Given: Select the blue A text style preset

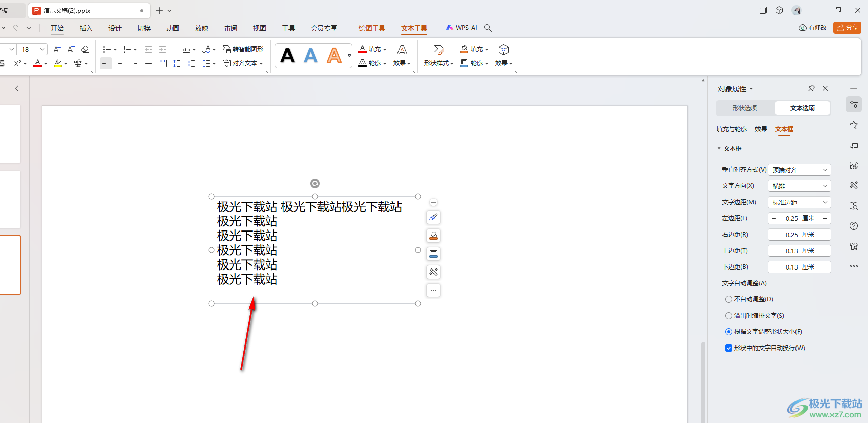Looking at the screenshot, I should coord(311,55).
